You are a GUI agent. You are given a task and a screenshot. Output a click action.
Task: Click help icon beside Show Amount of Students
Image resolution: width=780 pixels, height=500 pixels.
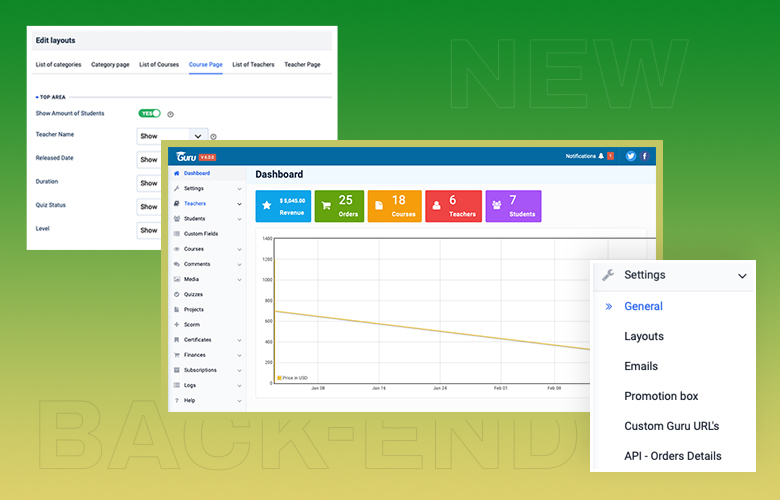click(171, 114)
